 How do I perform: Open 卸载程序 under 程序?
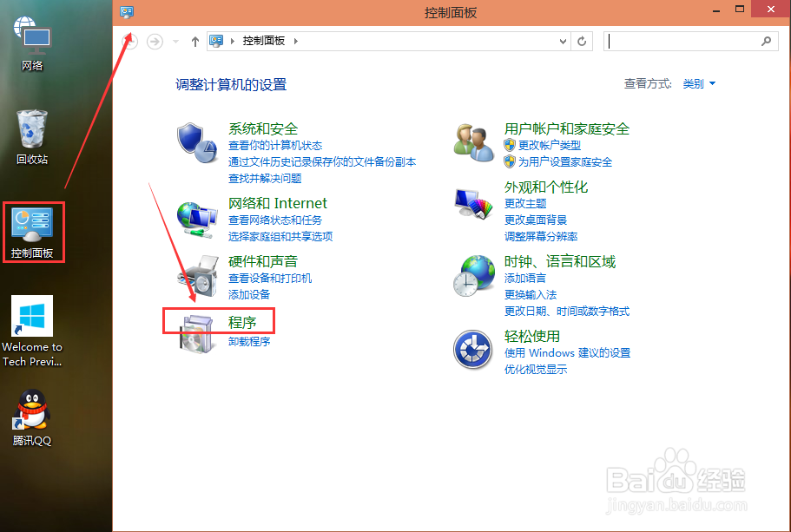248,343
